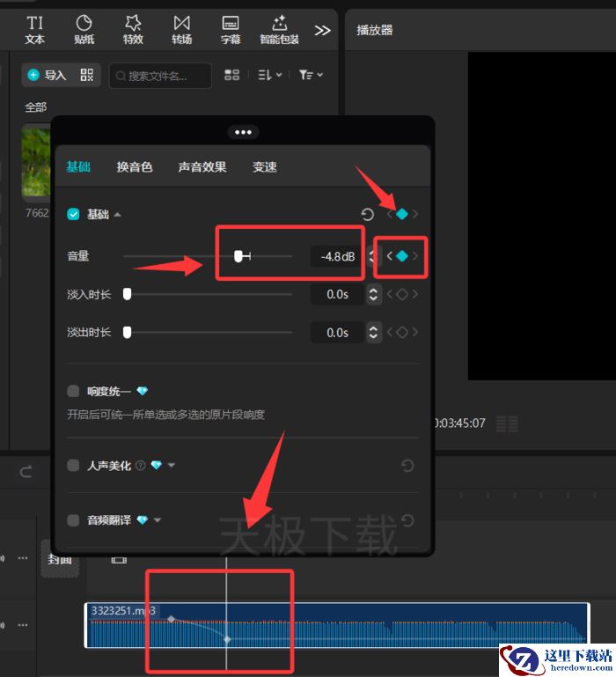This screenshot has width=616, height=677.
Task: Open the 字幕 captions panel
Action: pyautogui.click(x=231, y=30)
